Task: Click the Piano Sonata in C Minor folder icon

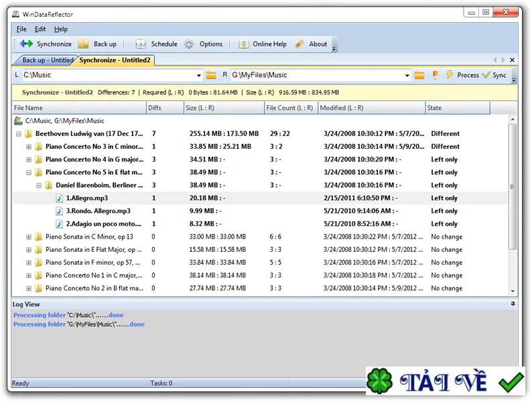Action: click(x=39, y=237)
